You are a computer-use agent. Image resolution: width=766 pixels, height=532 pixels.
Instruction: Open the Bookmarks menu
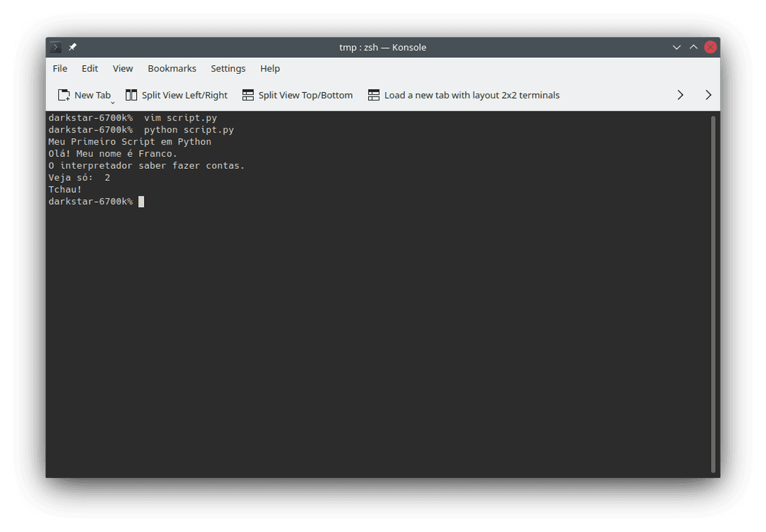tap(172, 68)
